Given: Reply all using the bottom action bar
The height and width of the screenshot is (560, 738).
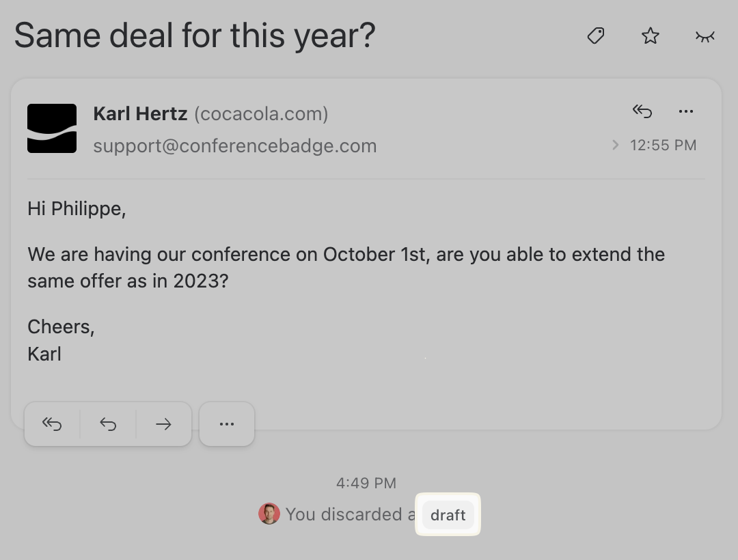Looking at the screenshot, I should point(52,424).
